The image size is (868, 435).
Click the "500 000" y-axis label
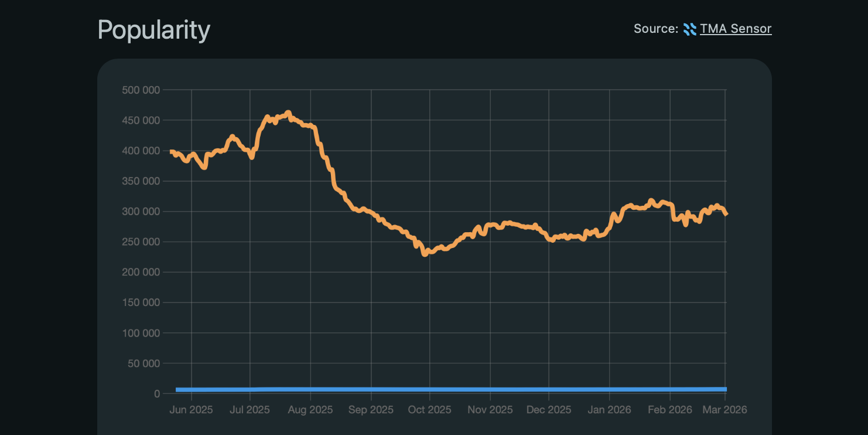pyautogui.click(x=141, y=90)
